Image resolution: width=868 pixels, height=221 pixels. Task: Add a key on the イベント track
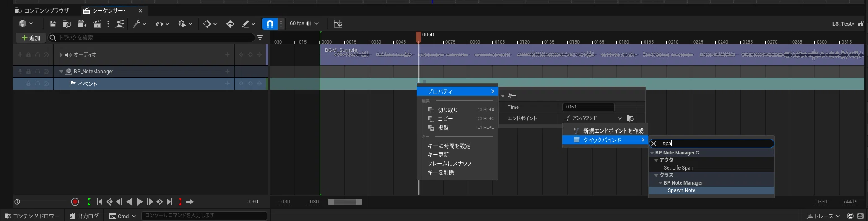click(x=250, y=84)
